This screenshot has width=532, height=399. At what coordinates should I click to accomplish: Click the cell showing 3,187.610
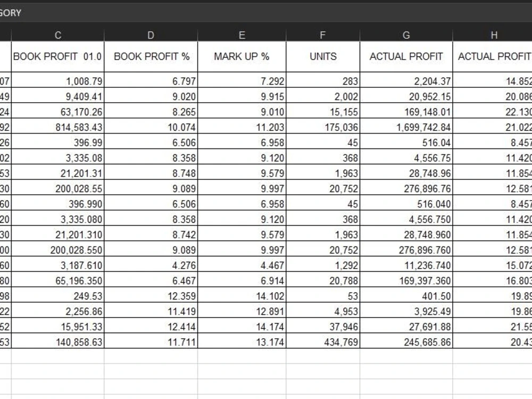point(57,264)
